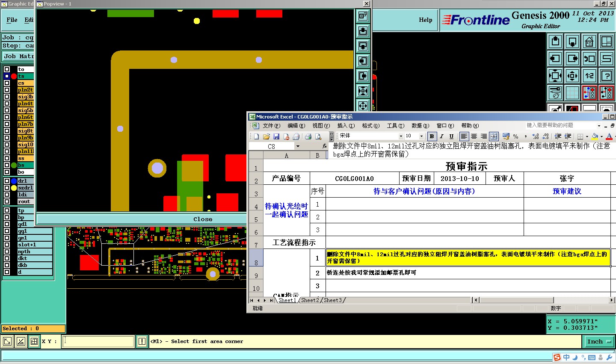Click the Close button in Popview
Viewport: 616px width, 364px height.
click(x=202, y=219)
